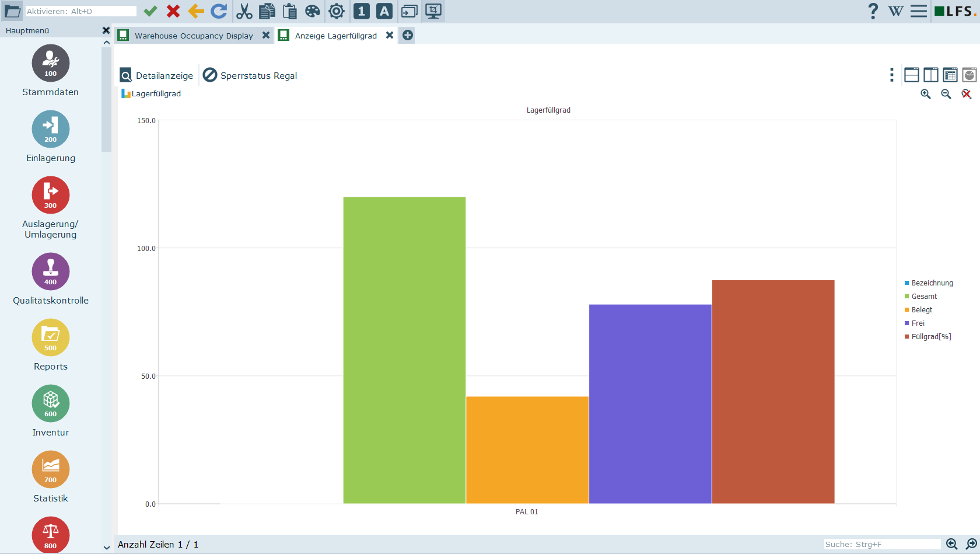
Task: Switch to Warehouse Occupancy Display tab
Action: [x=194, y=36]
